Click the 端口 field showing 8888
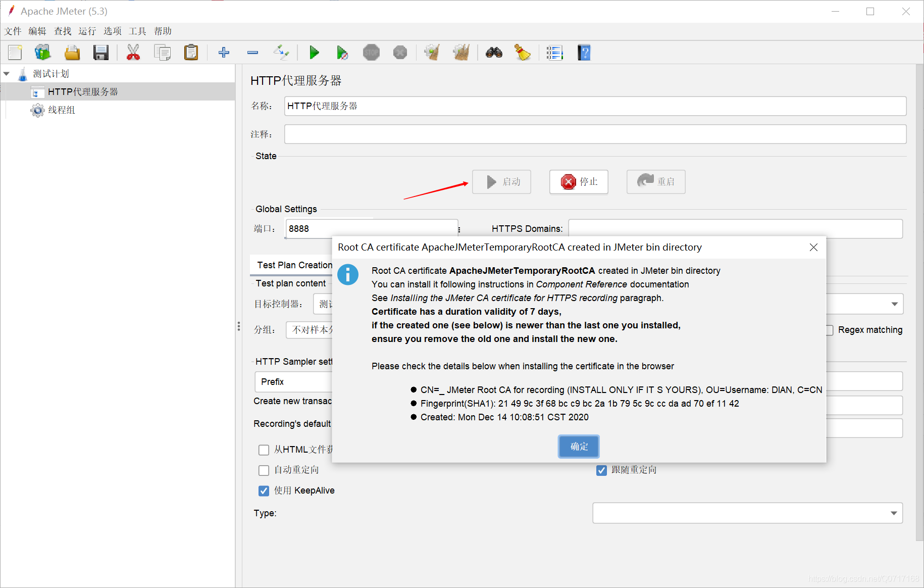 (372, 229)
